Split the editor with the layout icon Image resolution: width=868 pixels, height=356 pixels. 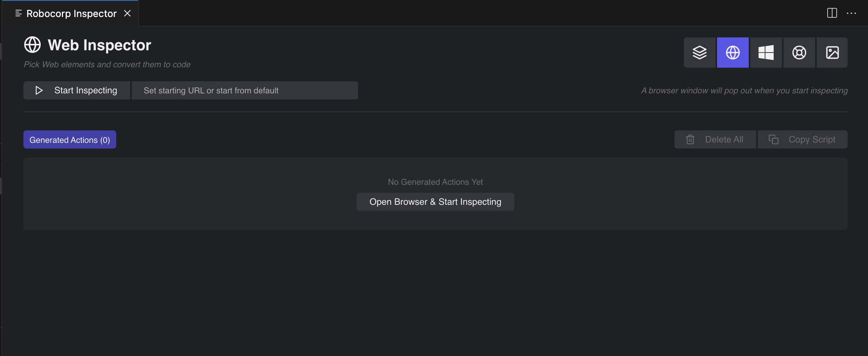coord(832,13)
